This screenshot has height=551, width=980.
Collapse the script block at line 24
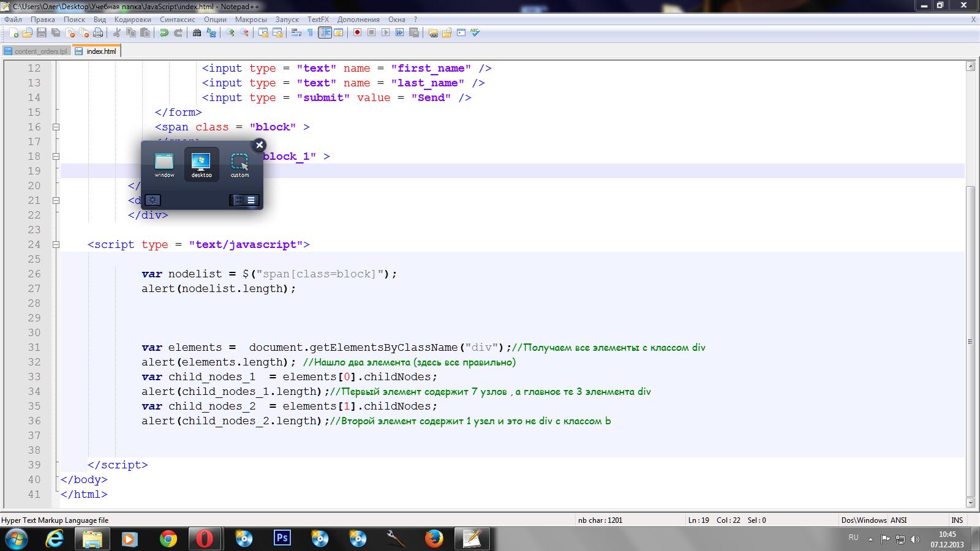tap(56, 245)
